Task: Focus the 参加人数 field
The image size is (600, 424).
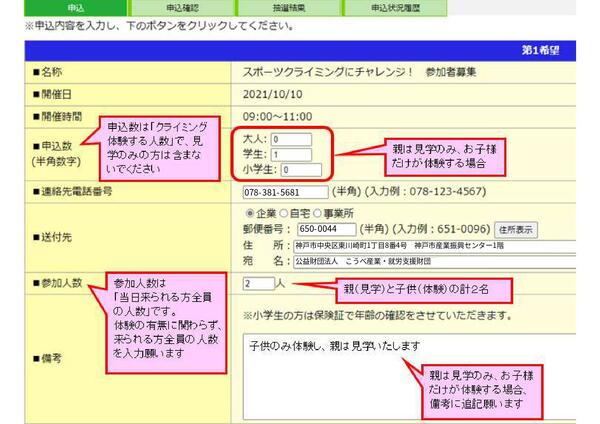Action: 259,284
